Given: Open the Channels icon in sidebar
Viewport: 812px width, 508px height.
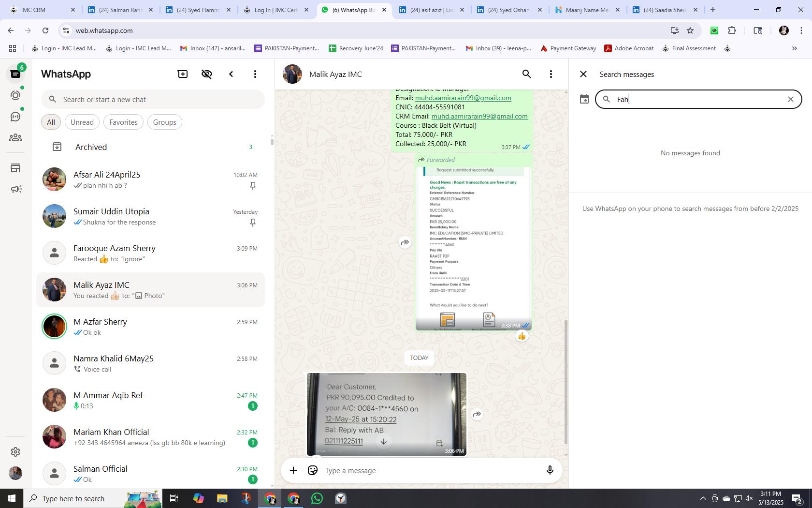Looking at the screenshot, I should coord(15,117).
